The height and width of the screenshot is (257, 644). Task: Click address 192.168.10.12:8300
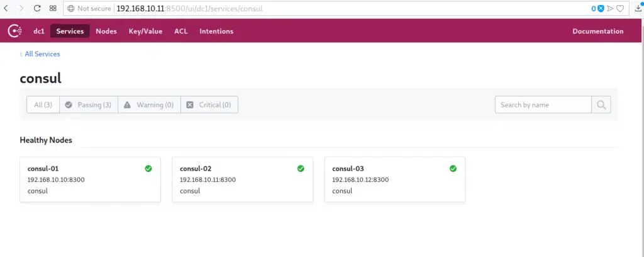pyautogui.click(x=360, y=180)
